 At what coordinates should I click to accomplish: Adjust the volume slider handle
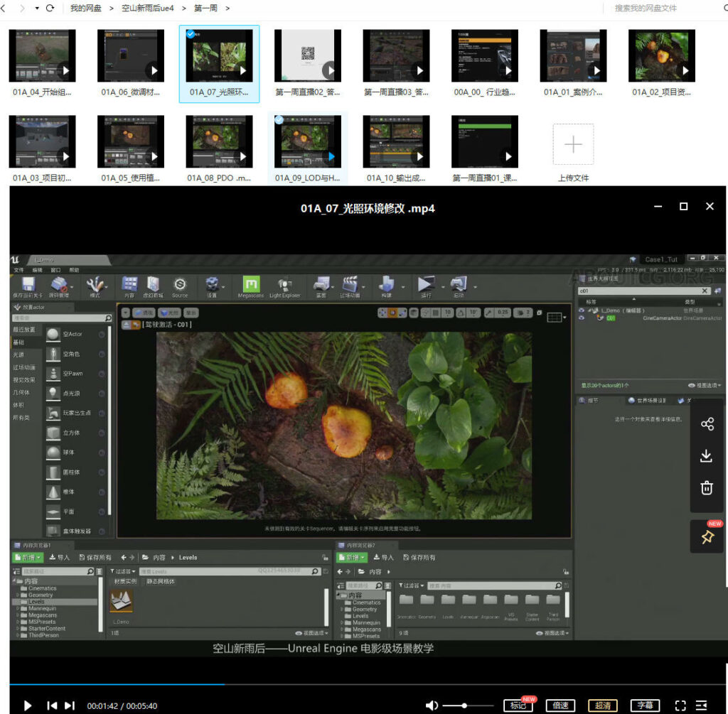pyautogui.click(x=464, y=705)
